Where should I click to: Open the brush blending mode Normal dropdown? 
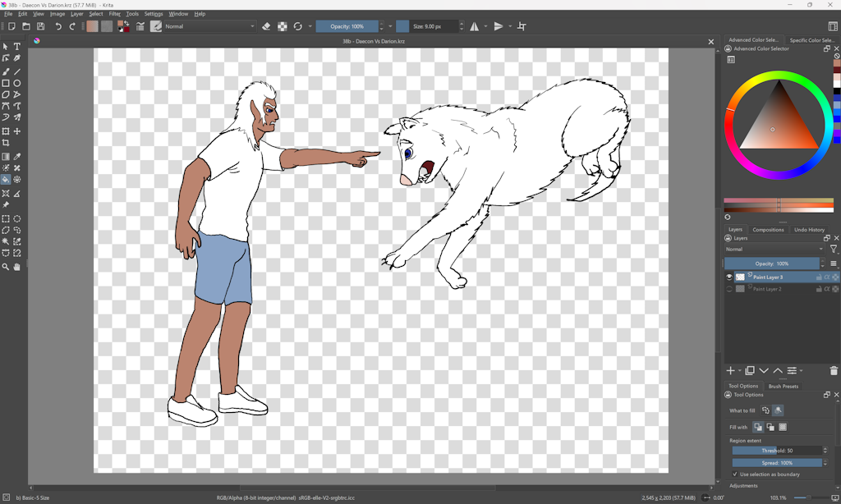(210, 26)
